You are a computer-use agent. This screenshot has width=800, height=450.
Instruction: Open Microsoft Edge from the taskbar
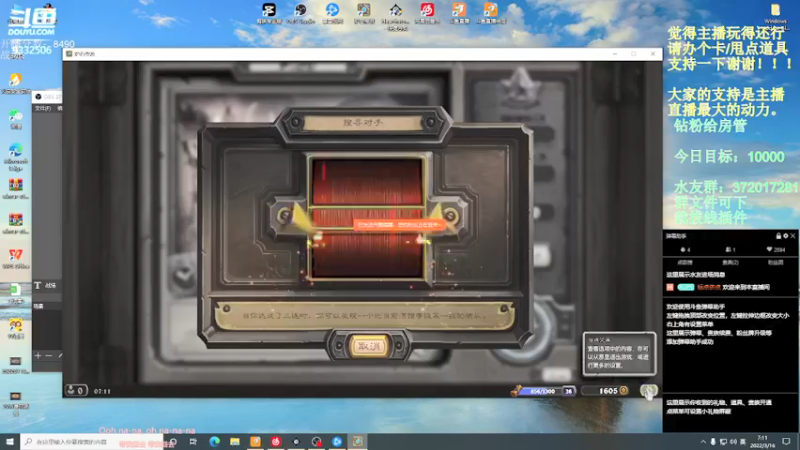[214, 441]
